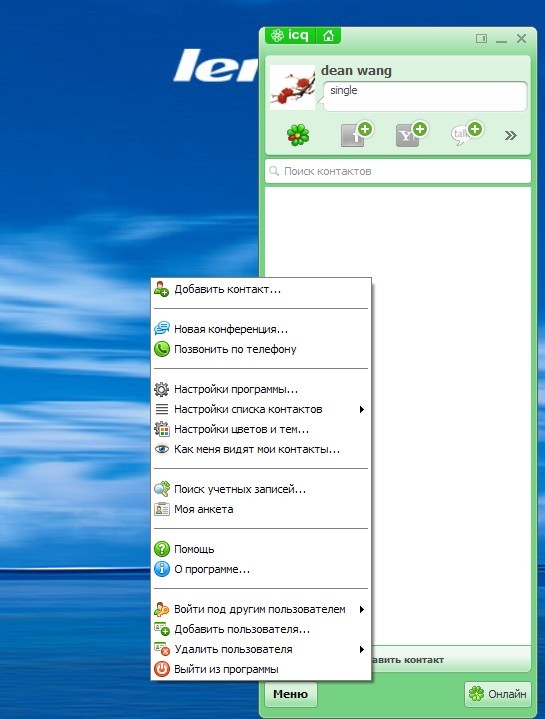
Task: Show more accounts with double chevron
Action: tap(511, 135)
